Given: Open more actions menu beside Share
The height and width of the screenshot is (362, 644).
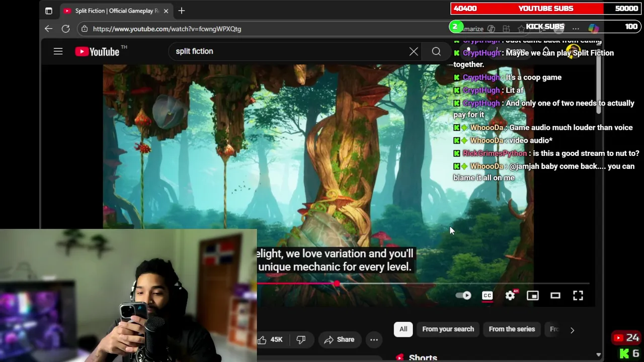Looking at the screenshot, I should (x=374, y=340).
